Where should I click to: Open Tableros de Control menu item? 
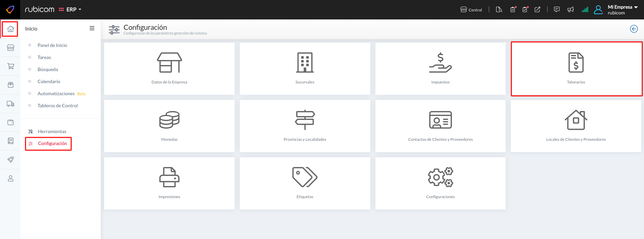tap(57, 106)
